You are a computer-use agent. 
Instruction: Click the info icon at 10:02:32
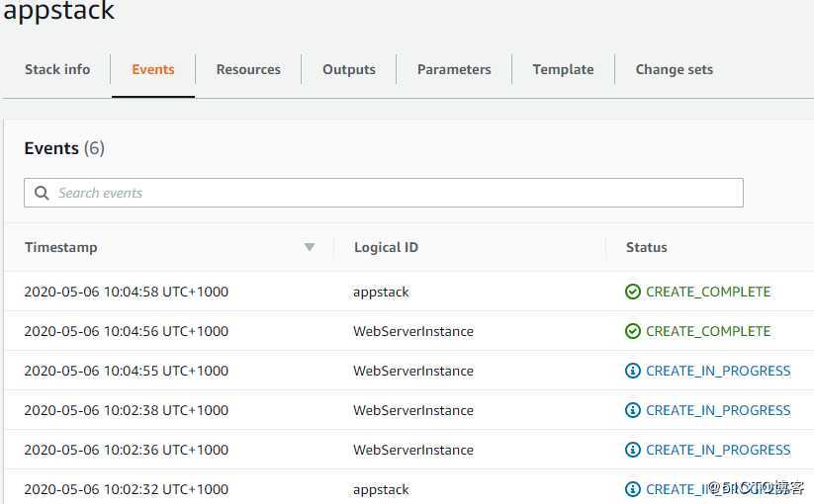tap(633, 489)
